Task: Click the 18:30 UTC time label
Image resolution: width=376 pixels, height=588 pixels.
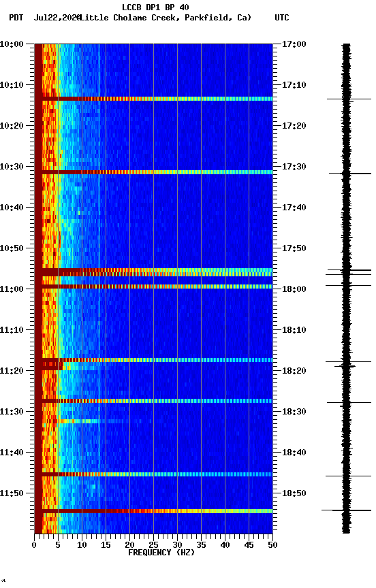Action: 294,412
